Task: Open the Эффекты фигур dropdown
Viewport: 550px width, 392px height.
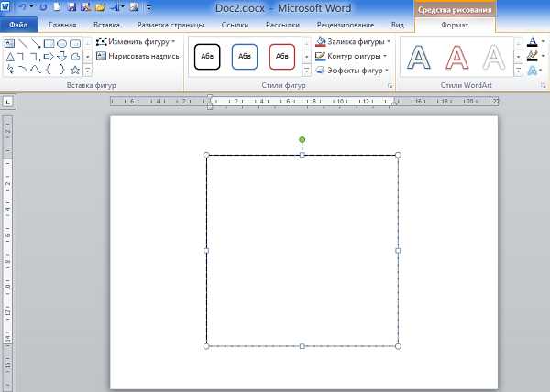Action: point(353,71)
